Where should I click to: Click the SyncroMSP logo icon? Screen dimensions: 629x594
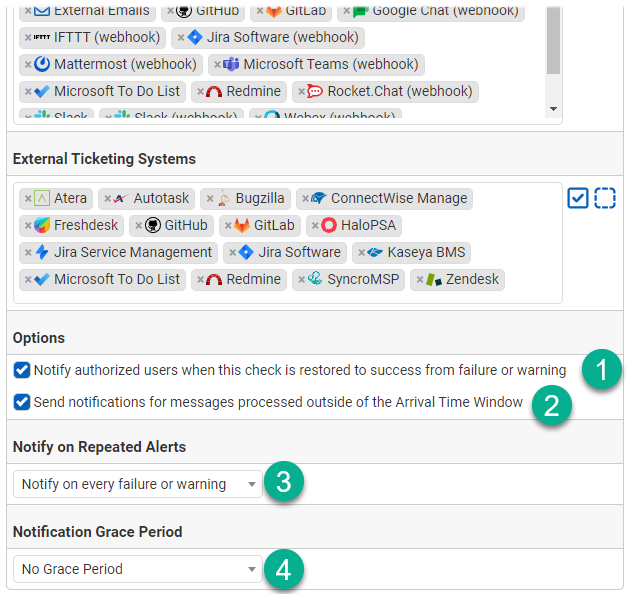coord(315,278)
